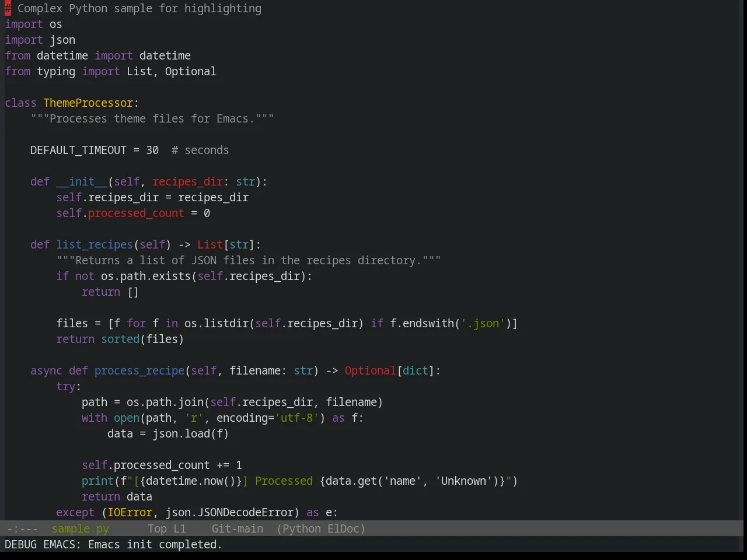This screenshot has width=747, height=560.
Task: Place cursor on 'import os' line
Action: 33,24
